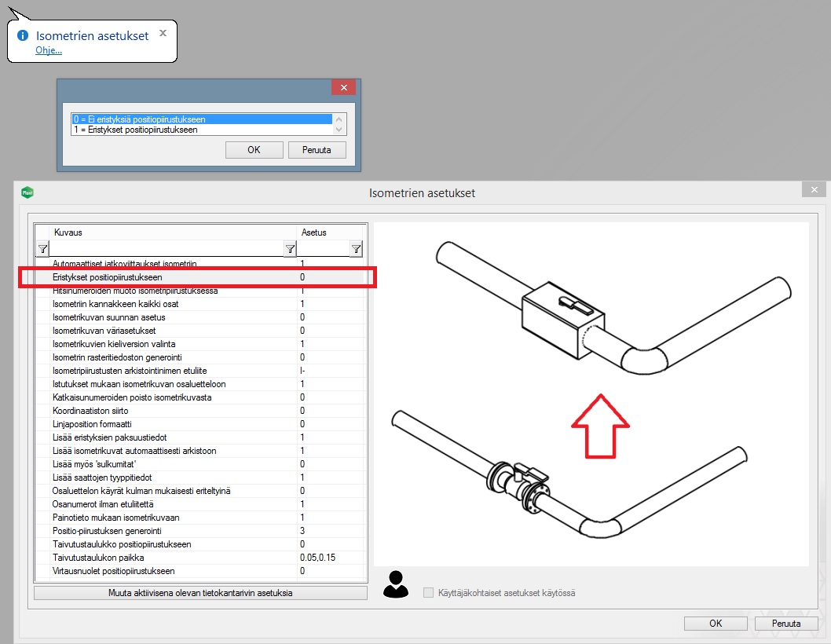831x644 pixels.
Task: Click the Kuvaus column header
Action: (x=173, y=232)
